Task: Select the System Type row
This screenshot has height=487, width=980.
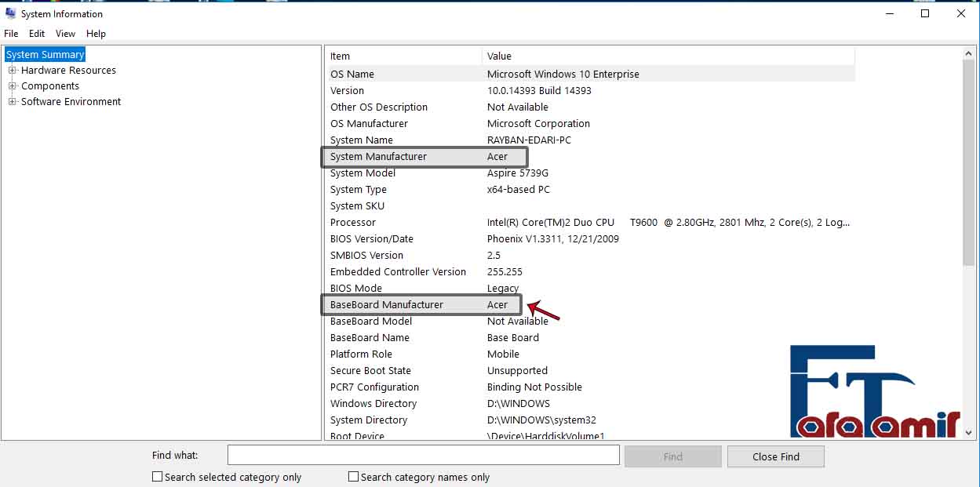Action: point(591,189)
